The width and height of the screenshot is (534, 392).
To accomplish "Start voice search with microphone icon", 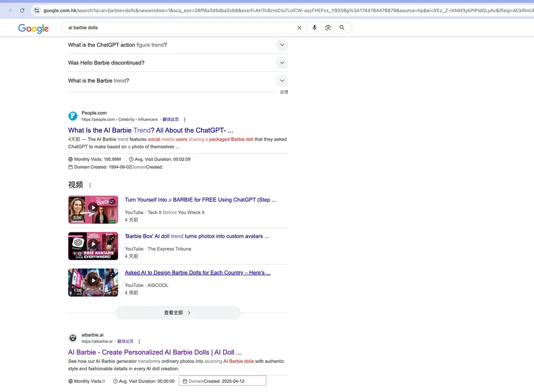I will [314, 28].
